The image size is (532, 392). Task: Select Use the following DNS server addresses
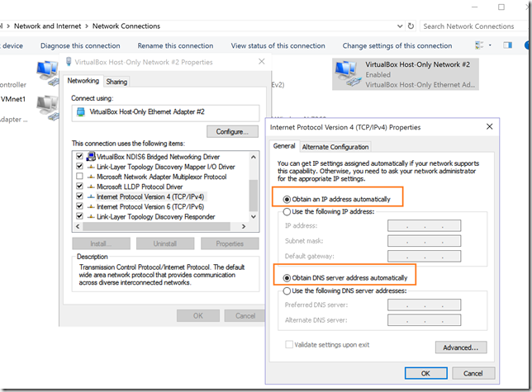click(x=287, y=291)
